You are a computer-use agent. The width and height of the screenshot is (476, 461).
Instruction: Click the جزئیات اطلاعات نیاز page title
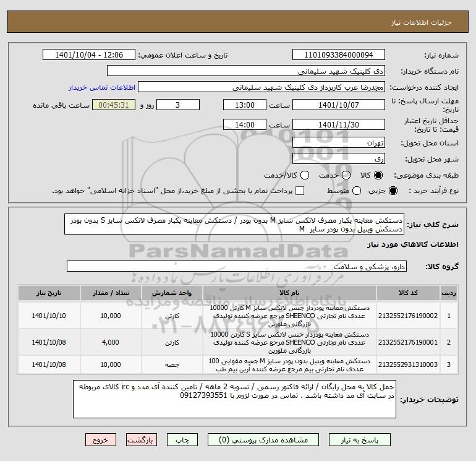(x=422, y=22)
